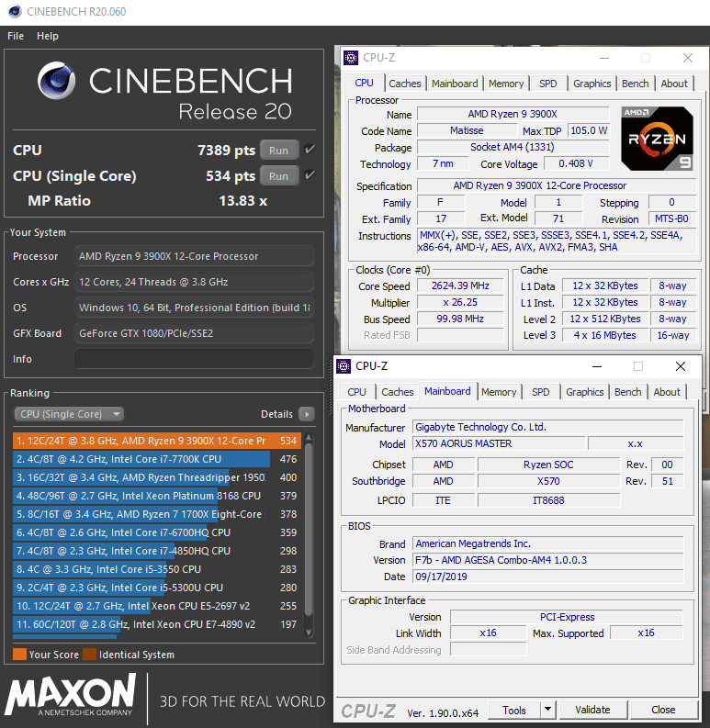Run the CPU multi-core benchmark
This screenshot has height=728, width=710.
[x=279, y=150]
